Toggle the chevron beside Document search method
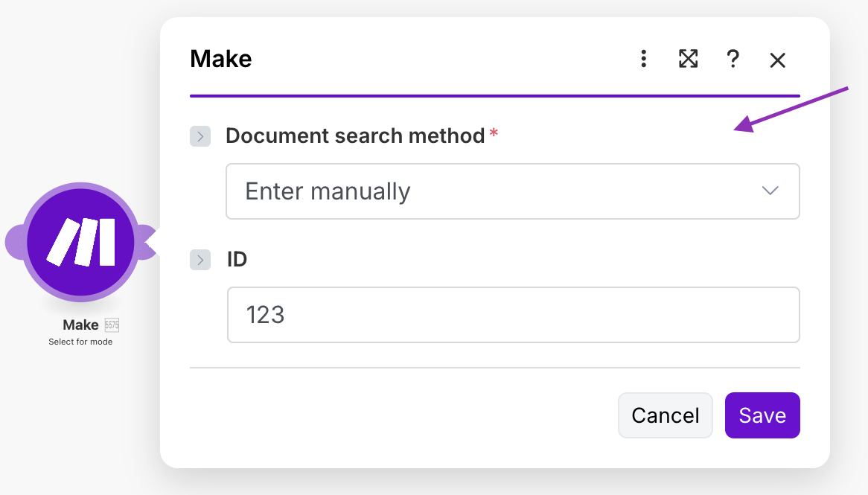The image size is (868, 495). tap(200, 136)
